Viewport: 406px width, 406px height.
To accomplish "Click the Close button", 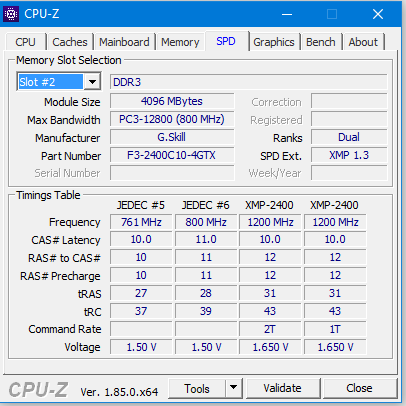I will point(359,388).
